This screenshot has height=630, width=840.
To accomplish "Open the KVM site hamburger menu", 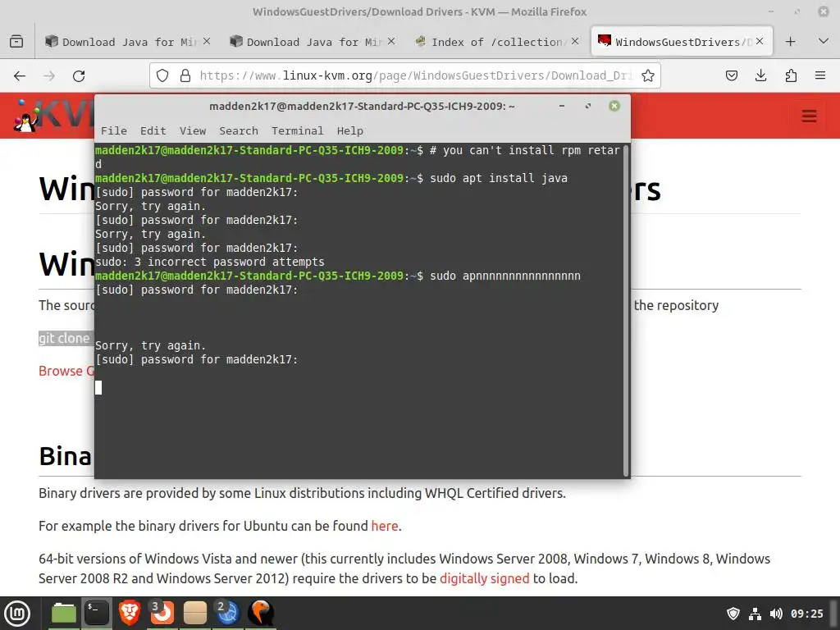I will pyautogui.click(x=809, y=116).
